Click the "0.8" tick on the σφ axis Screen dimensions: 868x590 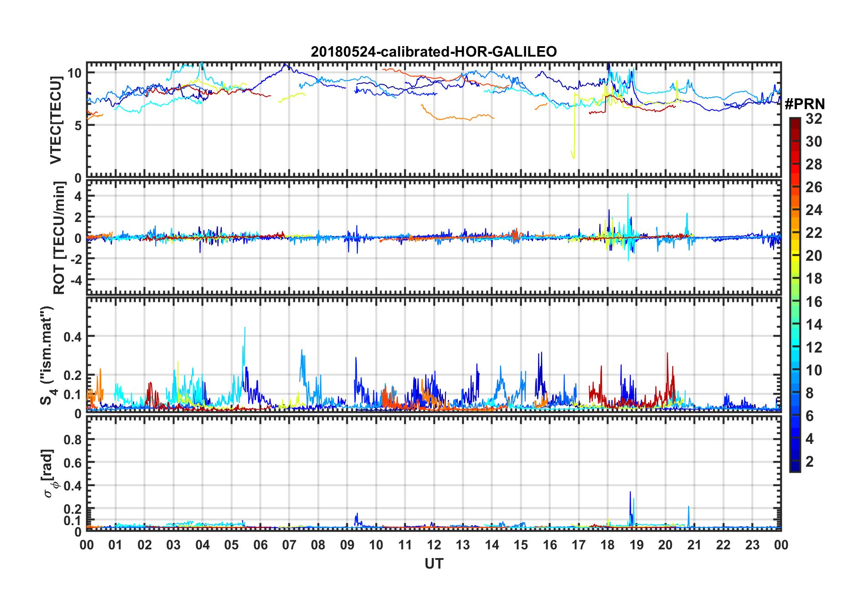pos(73,440)
